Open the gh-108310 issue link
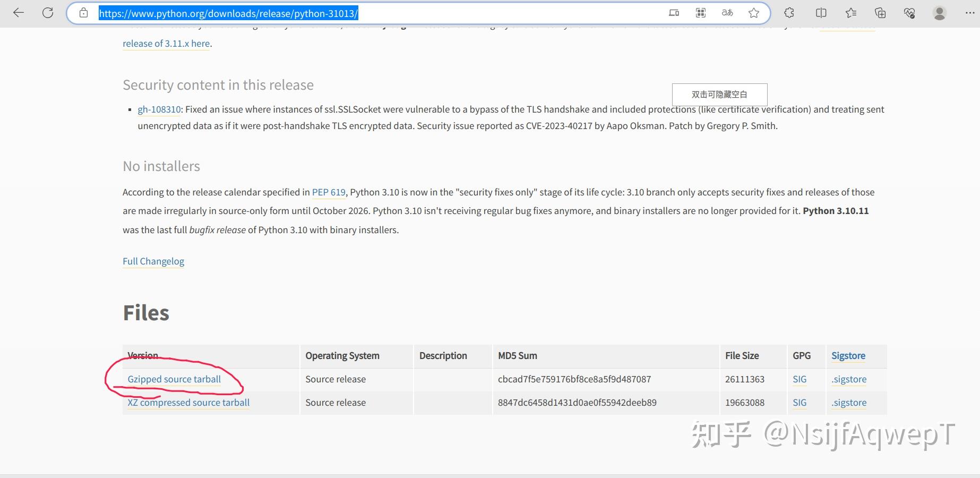980x478 pixels. pos(158,109)
